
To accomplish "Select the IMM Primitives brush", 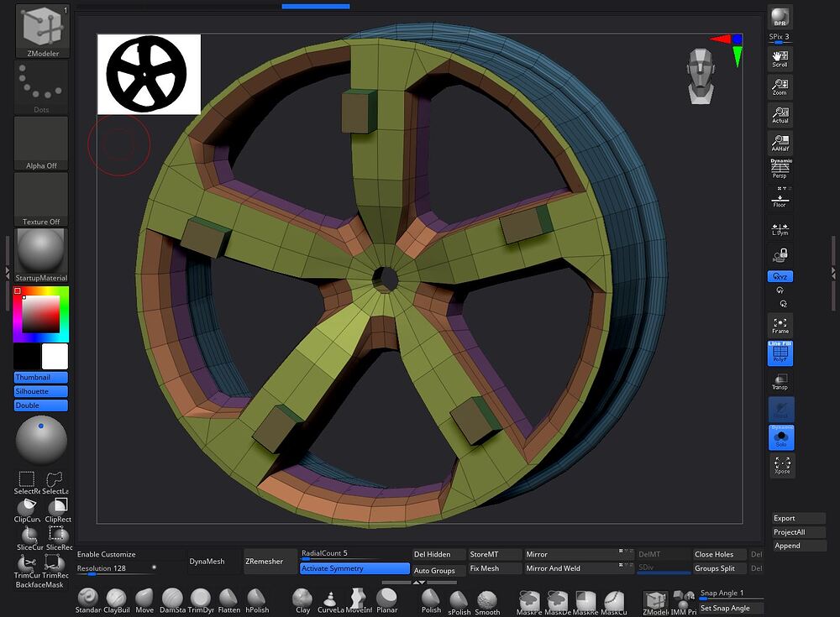I will pos(683,603).
